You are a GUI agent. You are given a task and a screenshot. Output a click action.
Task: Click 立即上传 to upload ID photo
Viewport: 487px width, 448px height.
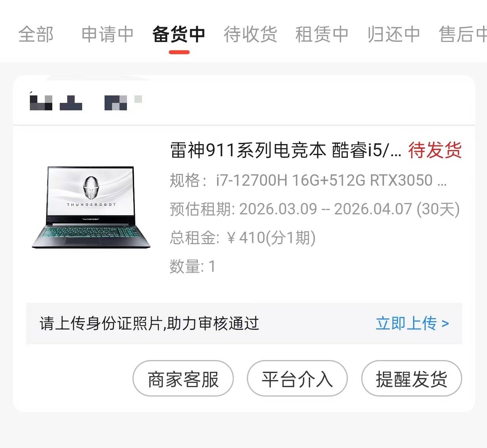[x=406, y=324]
